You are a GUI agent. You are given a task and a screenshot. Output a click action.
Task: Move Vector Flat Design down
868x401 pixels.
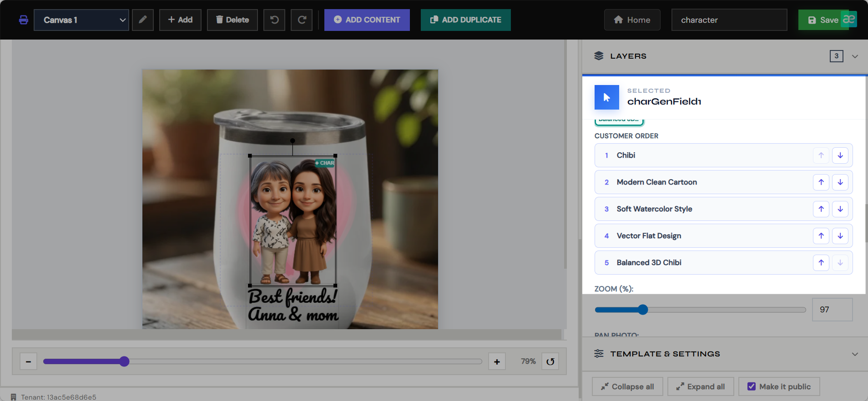coord(840,236)
